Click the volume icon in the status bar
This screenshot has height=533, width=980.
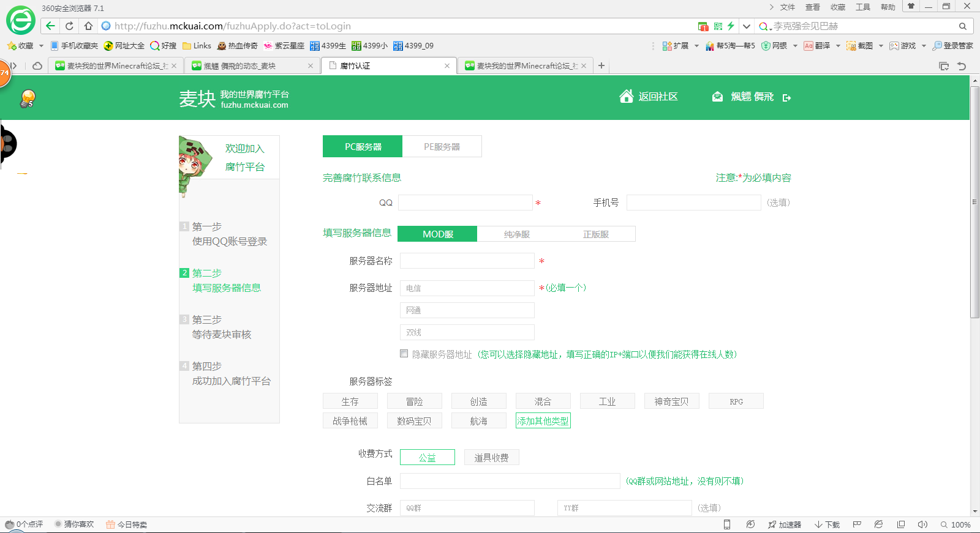pyautogui.click(x=922, y=524)
